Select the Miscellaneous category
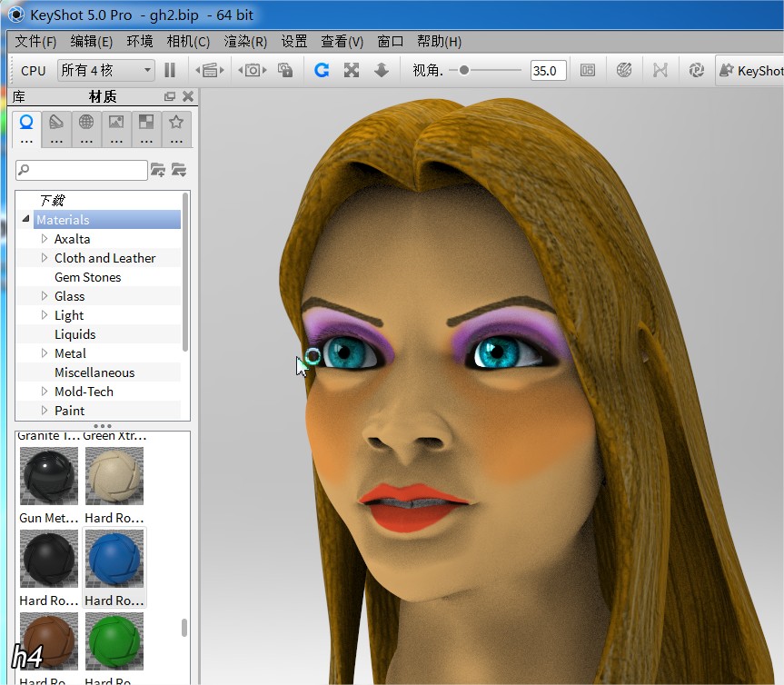The image size is (784, 685). 94,372
